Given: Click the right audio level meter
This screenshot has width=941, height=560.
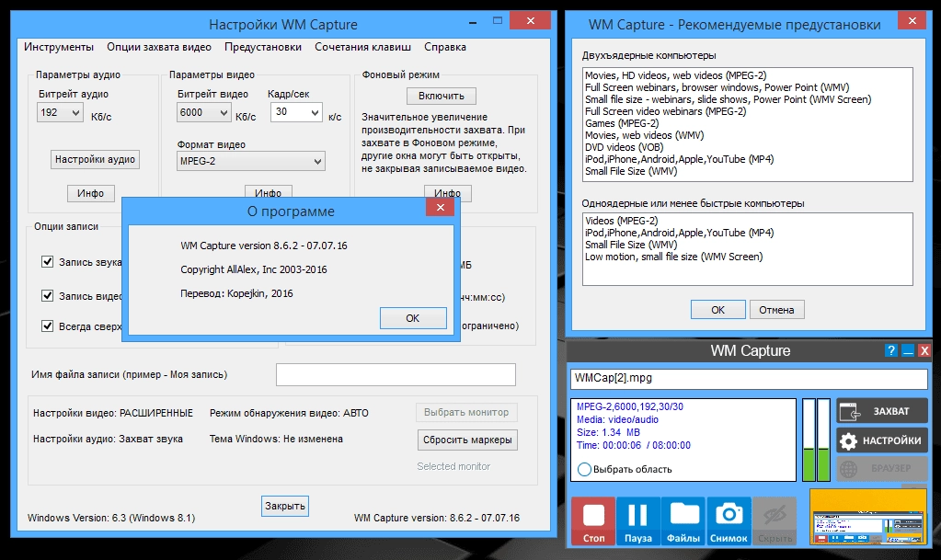Looking at the screenshot, I should pos(823,440).
